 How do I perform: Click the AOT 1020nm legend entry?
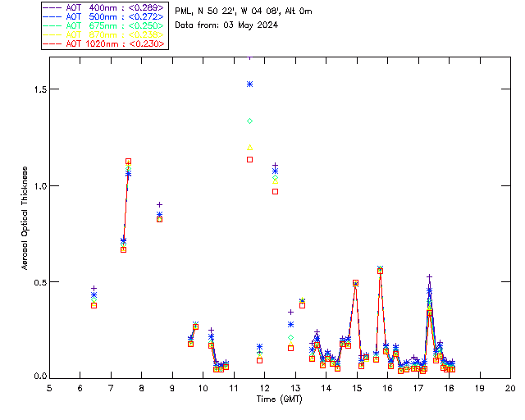point(104,43)
